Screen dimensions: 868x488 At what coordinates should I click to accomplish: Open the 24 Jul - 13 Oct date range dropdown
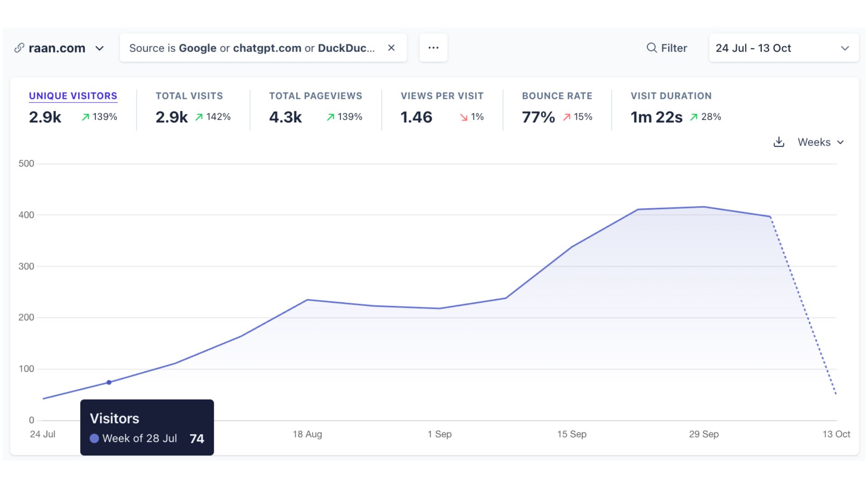[783, 48]
